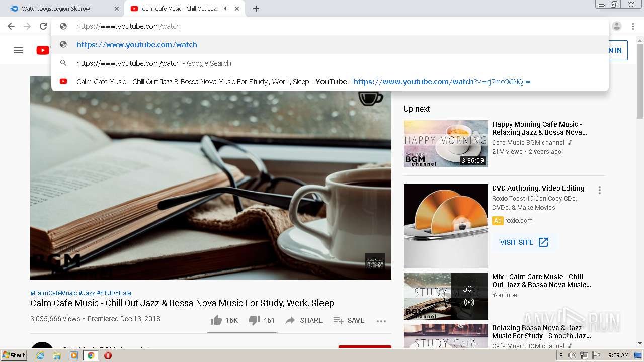Dislike the video with thumbs down

[262, 320]
